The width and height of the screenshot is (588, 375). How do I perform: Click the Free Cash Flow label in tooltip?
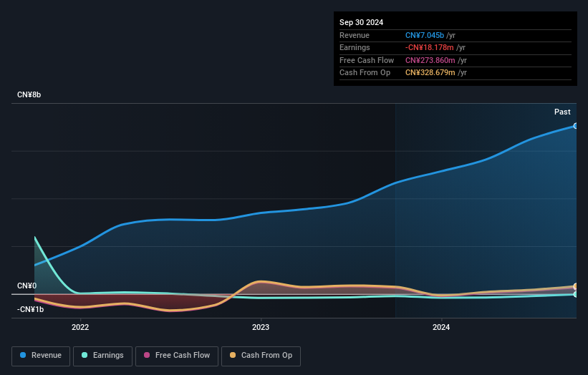click(x=367, y=60)
